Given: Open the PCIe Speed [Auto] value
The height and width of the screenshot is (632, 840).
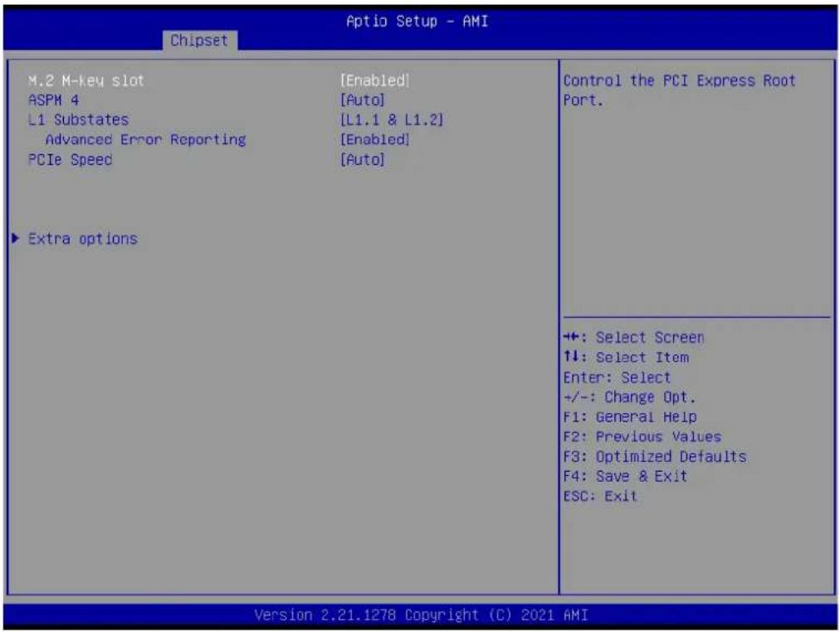Looking at the screenshot, I should [x=363, y=160].
